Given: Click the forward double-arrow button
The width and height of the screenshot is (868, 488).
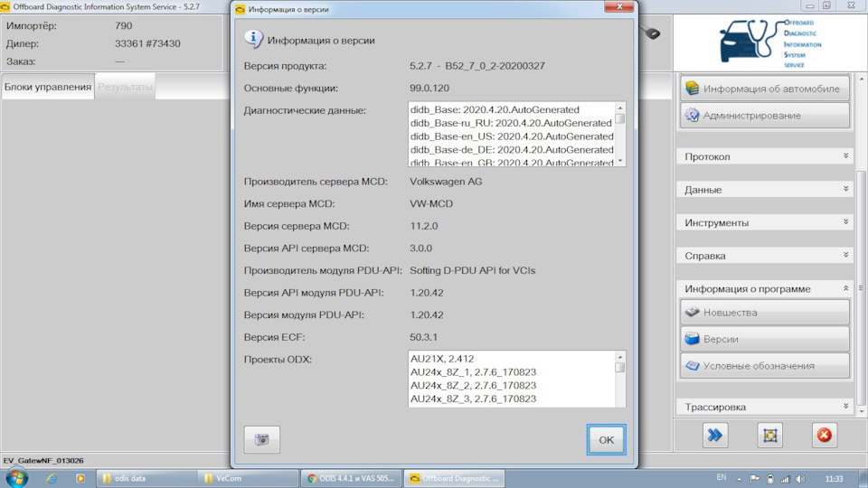Looking at the screenshot, I should (x=715, y=436).
